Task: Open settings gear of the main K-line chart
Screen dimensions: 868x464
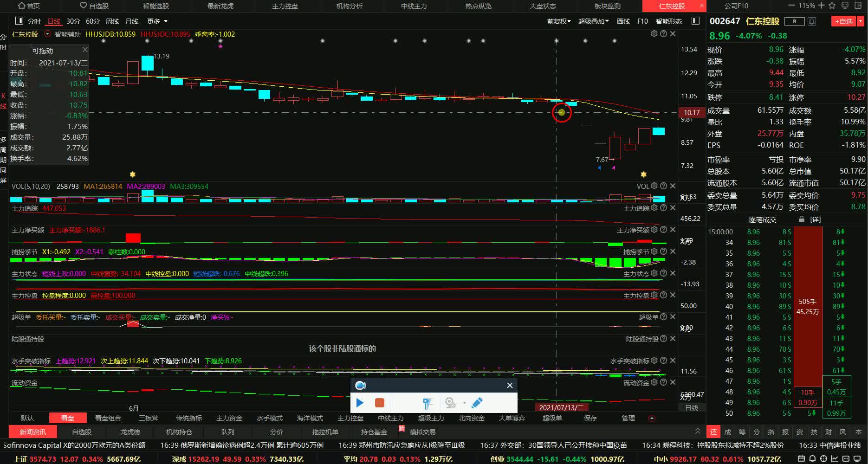Action: 654,34
